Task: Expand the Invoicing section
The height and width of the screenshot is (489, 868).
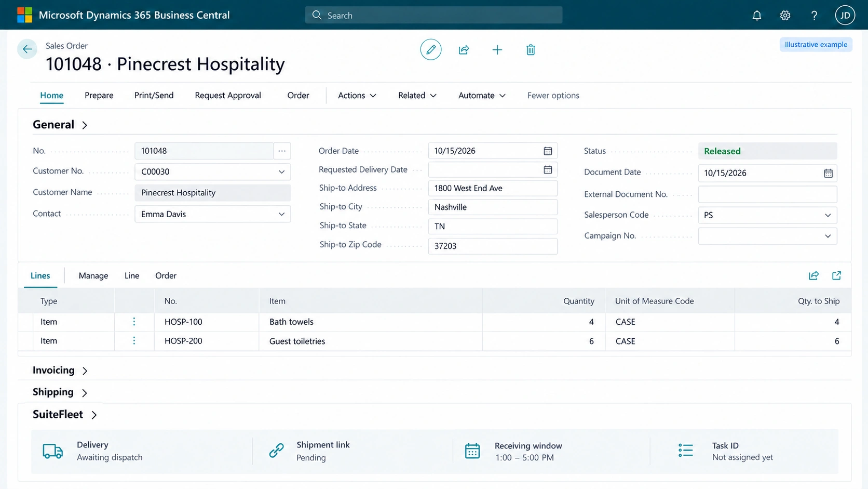Action: click(x=60, y=370)
